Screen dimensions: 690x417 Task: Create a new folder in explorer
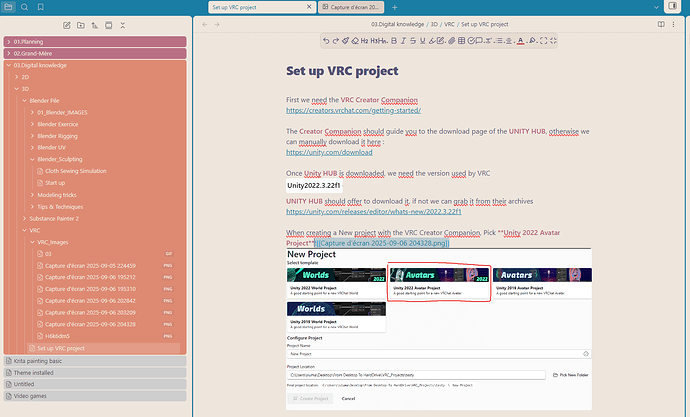coord(81,24)
